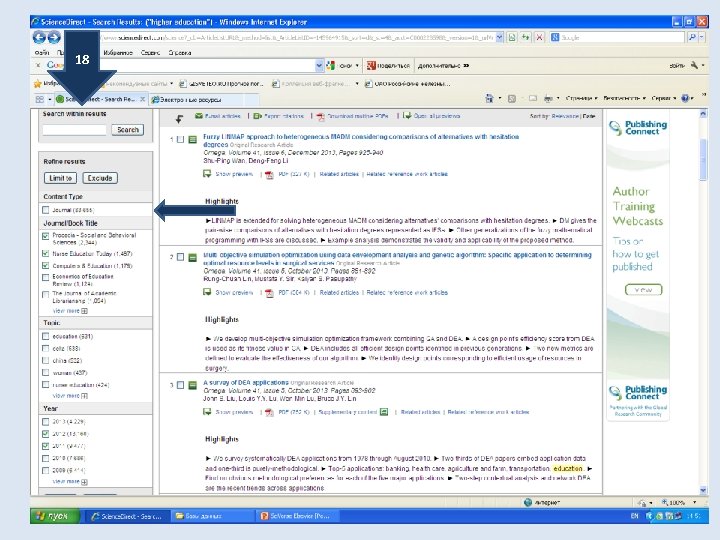Screen dimensions: 720x540
Task: Click the Пуск Start button
Action: tap(55, 516)
